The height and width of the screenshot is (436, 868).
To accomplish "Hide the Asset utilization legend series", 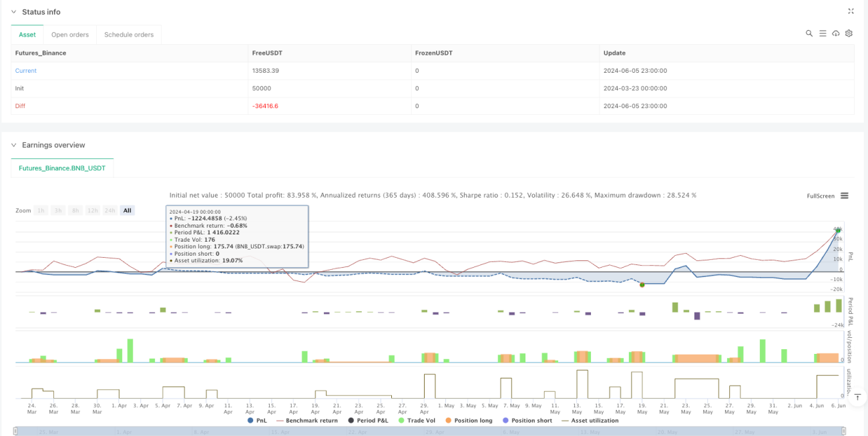I will [590, 421].
